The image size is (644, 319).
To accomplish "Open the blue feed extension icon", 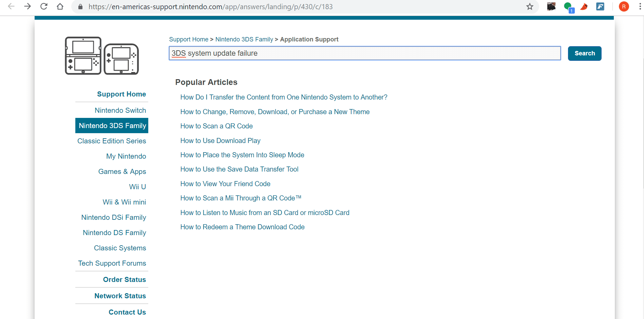I will click(x=600, y=6).
